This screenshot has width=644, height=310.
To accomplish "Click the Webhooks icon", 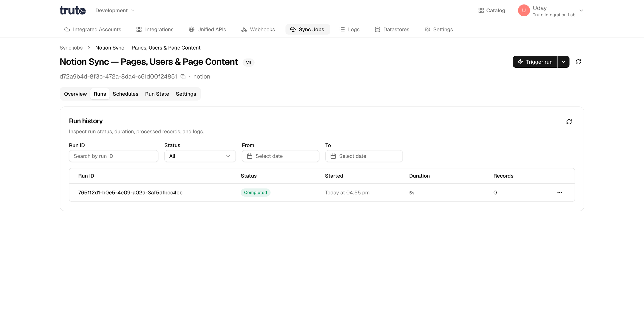I will point(244,29).
